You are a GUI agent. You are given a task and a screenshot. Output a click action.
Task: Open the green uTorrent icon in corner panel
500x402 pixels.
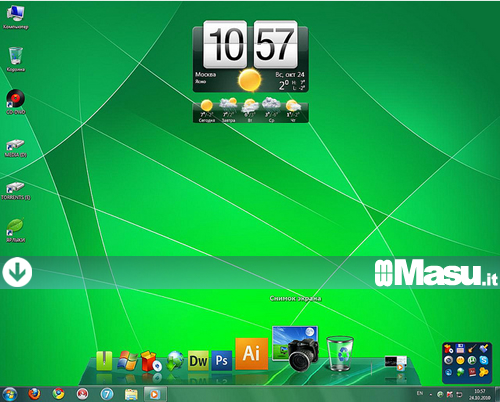(x=472, y=360)
